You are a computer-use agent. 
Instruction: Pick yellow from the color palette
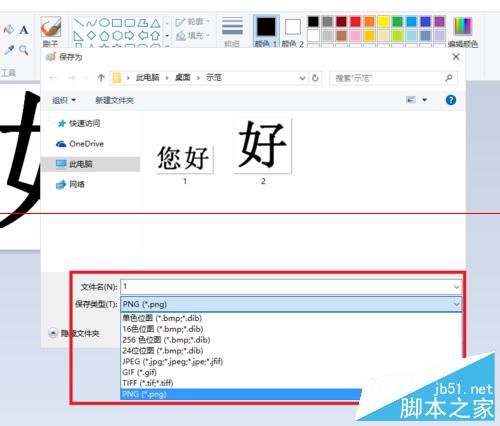point(383,22)
